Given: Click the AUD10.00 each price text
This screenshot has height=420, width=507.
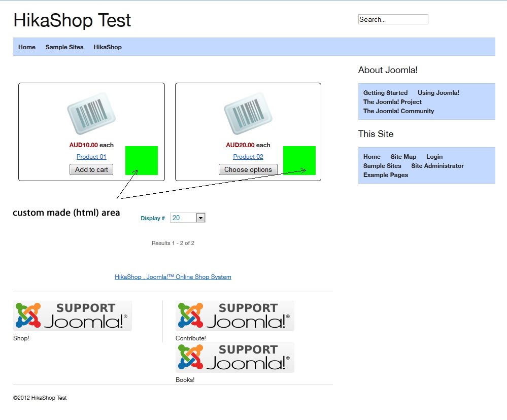Looking at the screenshot, I should pyautogui.click(x=91, y=145).
